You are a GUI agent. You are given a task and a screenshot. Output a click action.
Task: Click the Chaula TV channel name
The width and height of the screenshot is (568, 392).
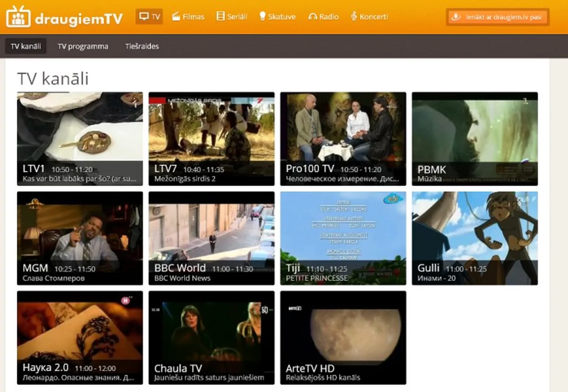(x=178, y=368)
